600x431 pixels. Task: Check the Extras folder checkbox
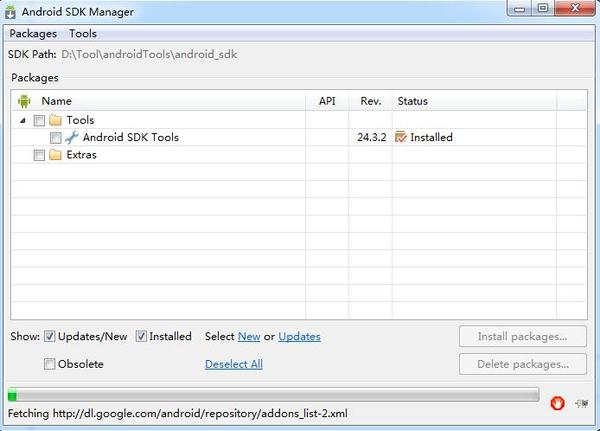[x=39, y=155]
